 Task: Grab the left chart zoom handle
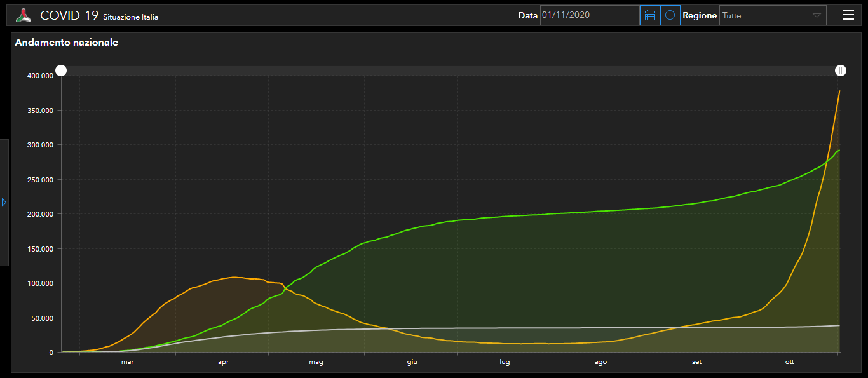(x=61, y=71)
